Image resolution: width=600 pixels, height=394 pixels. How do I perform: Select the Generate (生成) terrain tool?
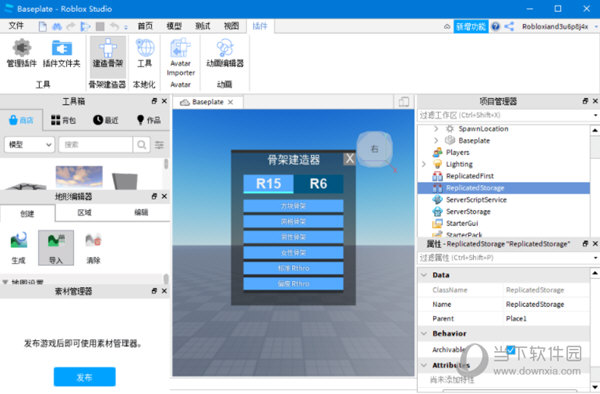point(18,248)
